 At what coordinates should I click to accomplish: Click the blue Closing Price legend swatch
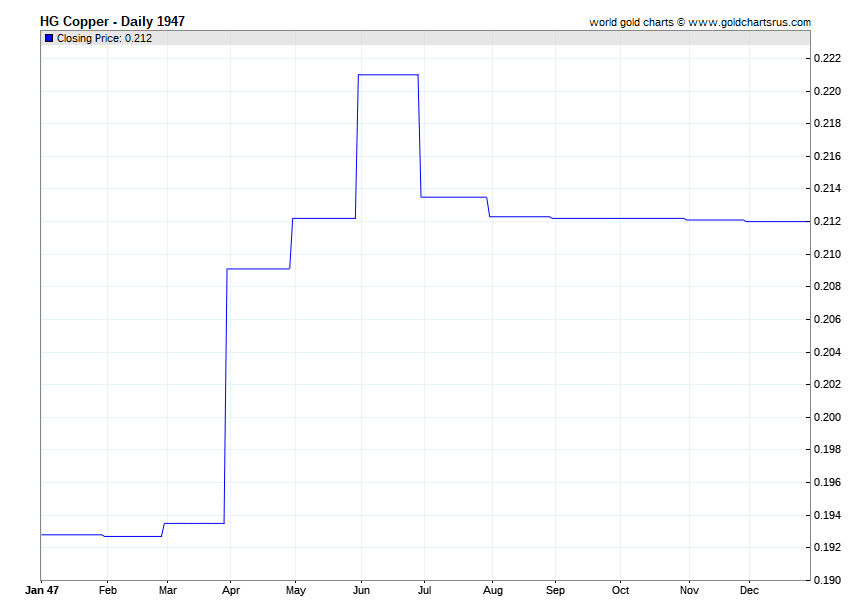[49, 38]
